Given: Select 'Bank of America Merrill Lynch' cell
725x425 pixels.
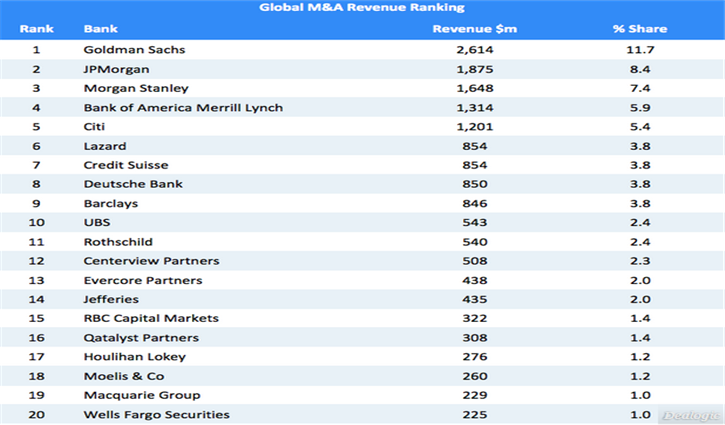Looking at the screenshot, I should [183, 108].
